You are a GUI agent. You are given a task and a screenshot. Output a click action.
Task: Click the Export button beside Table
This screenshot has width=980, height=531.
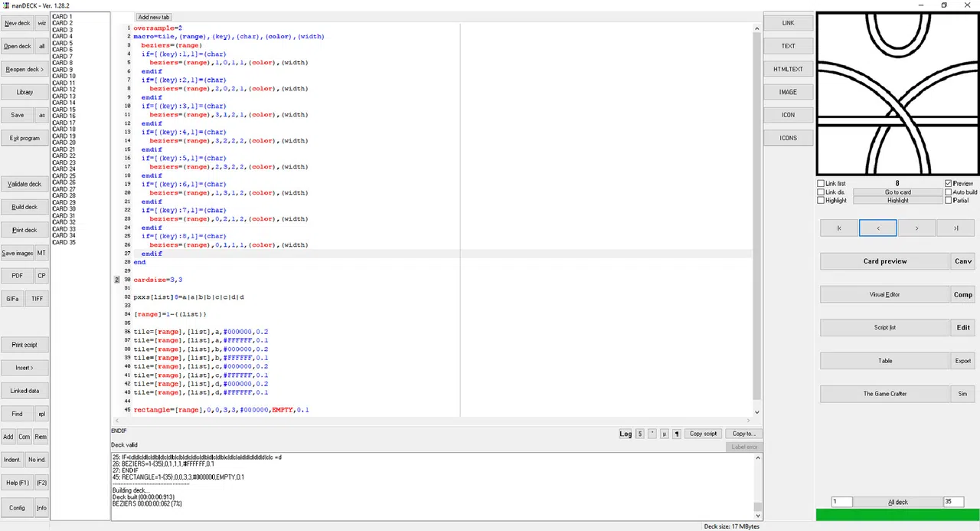963,360
